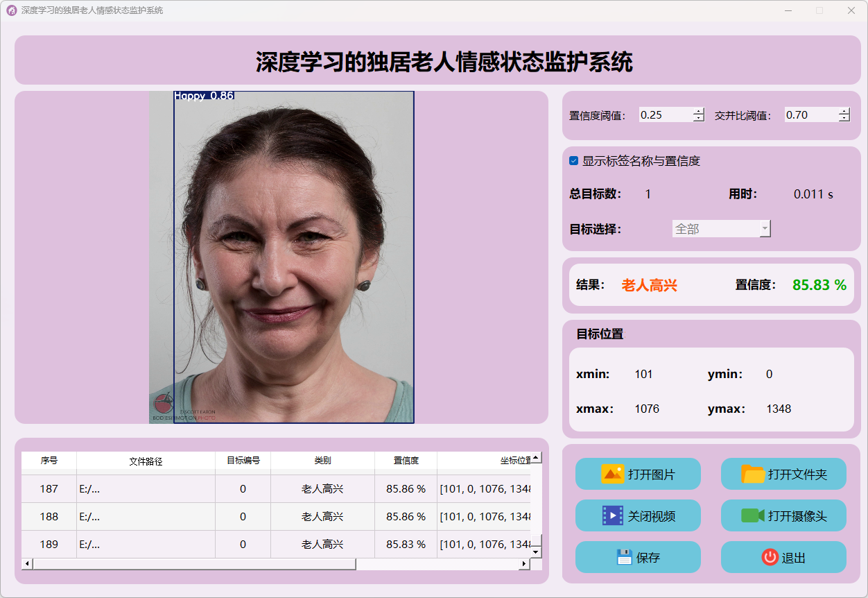
Task: Click the folder icon on 打开文件夹 button
Action: coord(753,474)
